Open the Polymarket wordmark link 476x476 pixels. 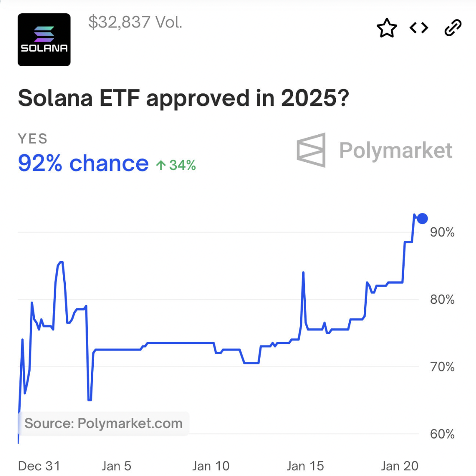pyautogui.click(x=396, y=151)
